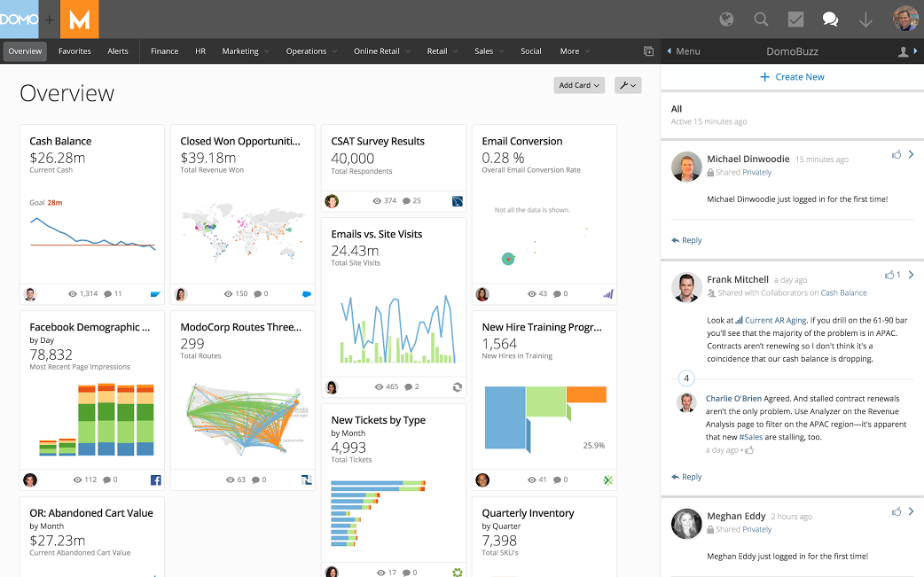The image size is (924, 577).
Task: Open the Favorites tab
Action: pos(74,51)
